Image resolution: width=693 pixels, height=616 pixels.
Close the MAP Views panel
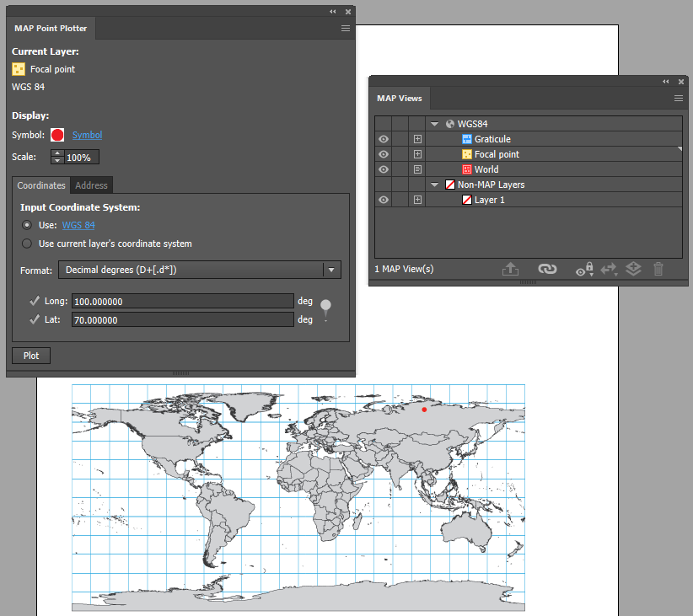point(681,82)
